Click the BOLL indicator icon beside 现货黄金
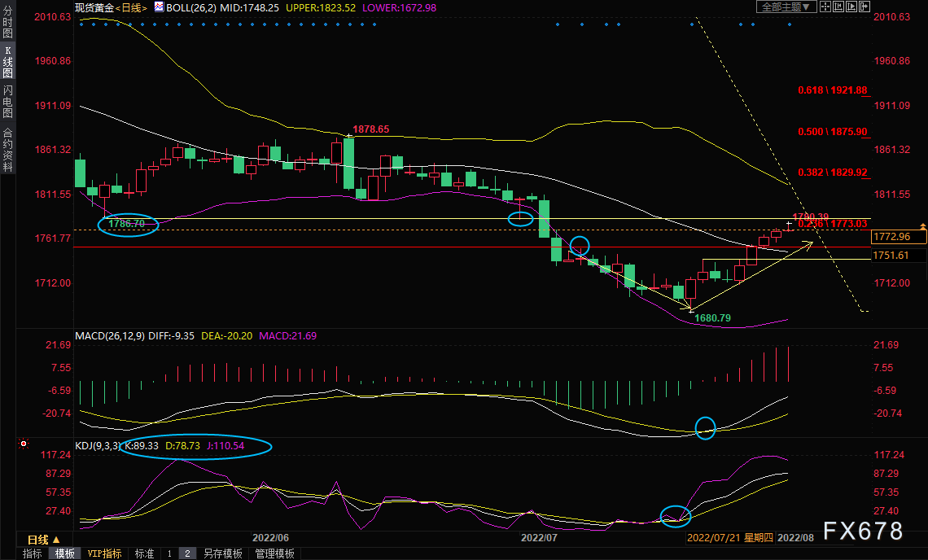 click(x=160, y=7)
